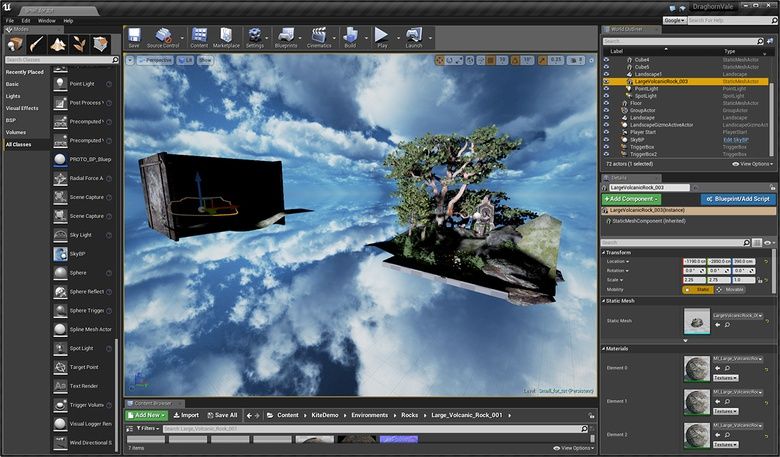
Task: Select the SkyBP class entry
Action: point(82,254)
